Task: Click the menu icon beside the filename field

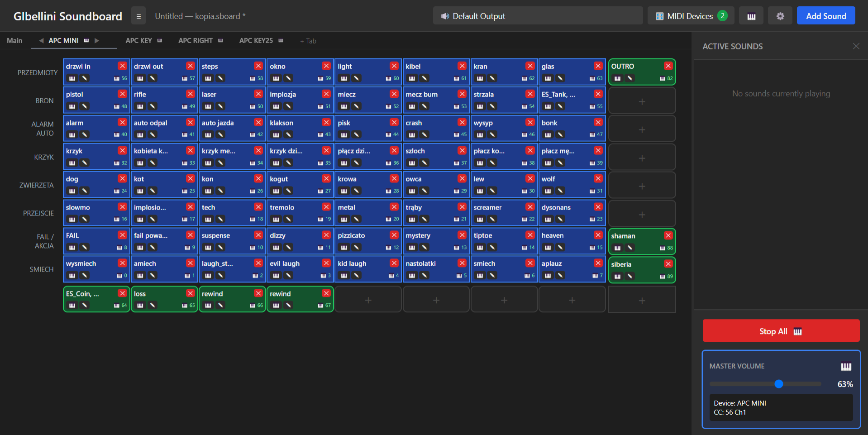Action: point(138,15)
